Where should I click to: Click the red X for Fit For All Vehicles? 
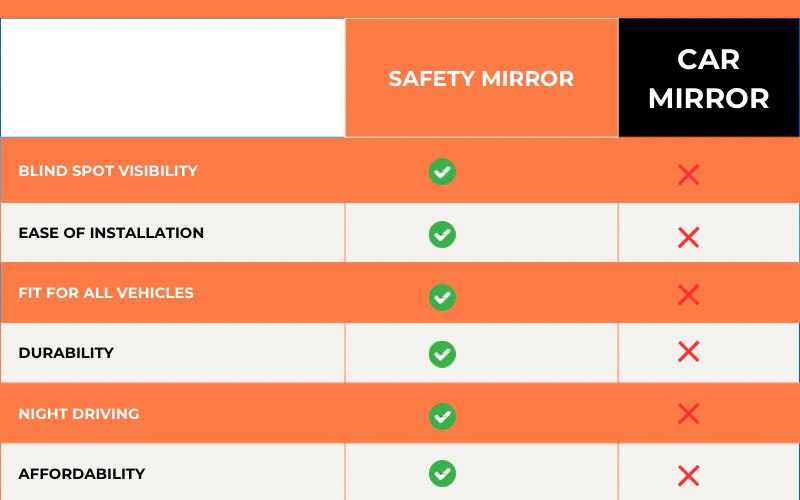click(688, 295)
